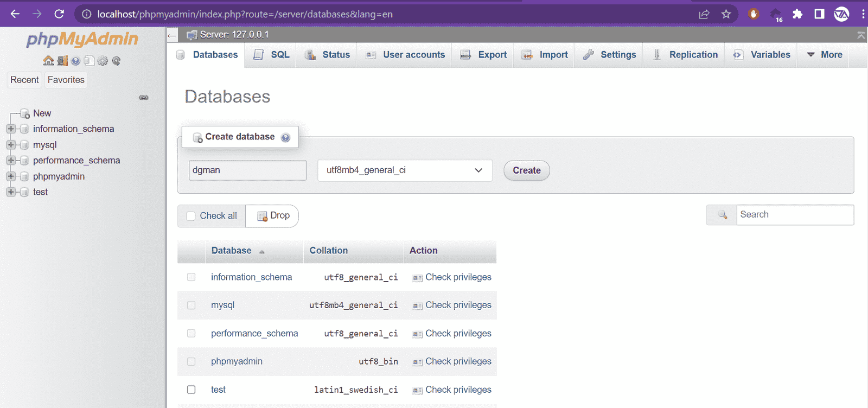The width and height of the screenshot is (868, 408).
Task: Switch to the Databases tab
Action: pos(207,55)
